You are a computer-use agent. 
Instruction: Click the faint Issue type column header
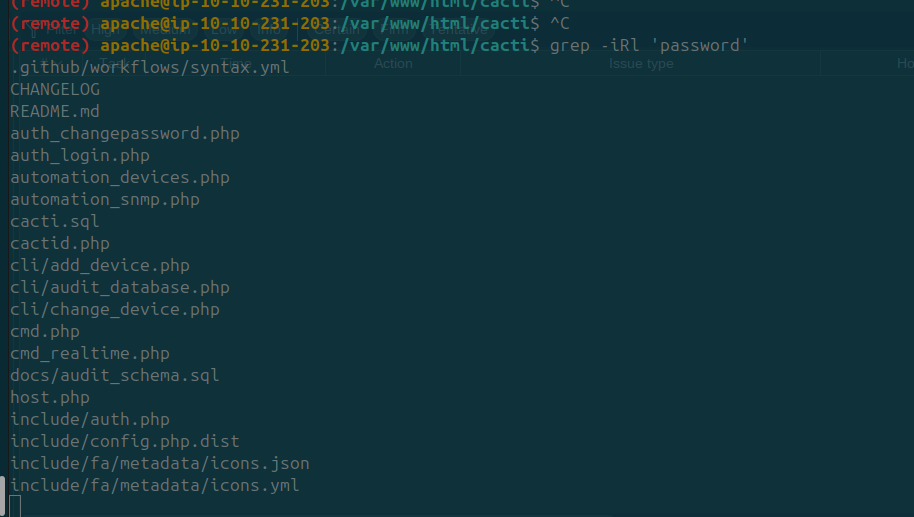click(x=641, y=64)
